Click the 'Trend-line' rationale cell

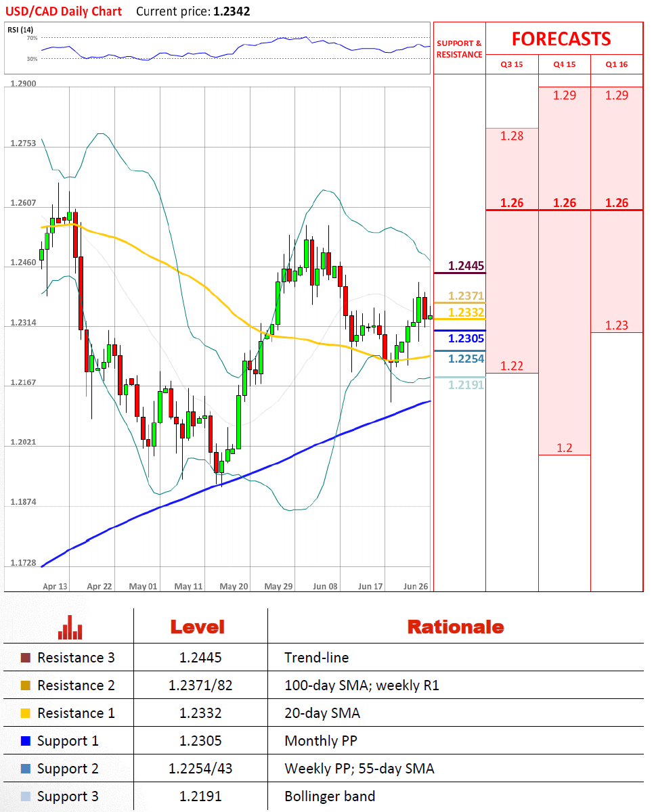tap(317, 658)
